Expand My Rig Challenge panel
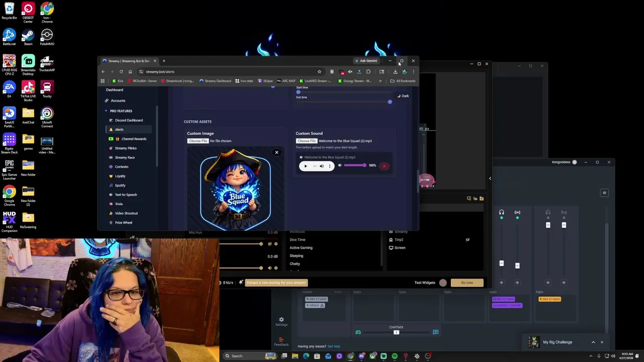Screen dimensions: 644x362 593,342
